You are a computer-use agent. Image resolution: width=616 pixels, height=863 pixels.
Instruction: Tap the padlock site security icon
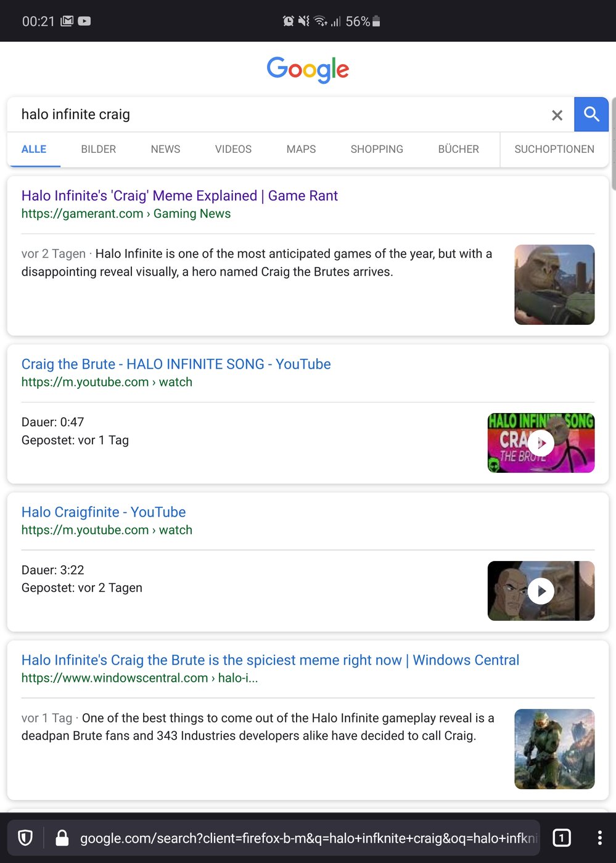(62, 838)
